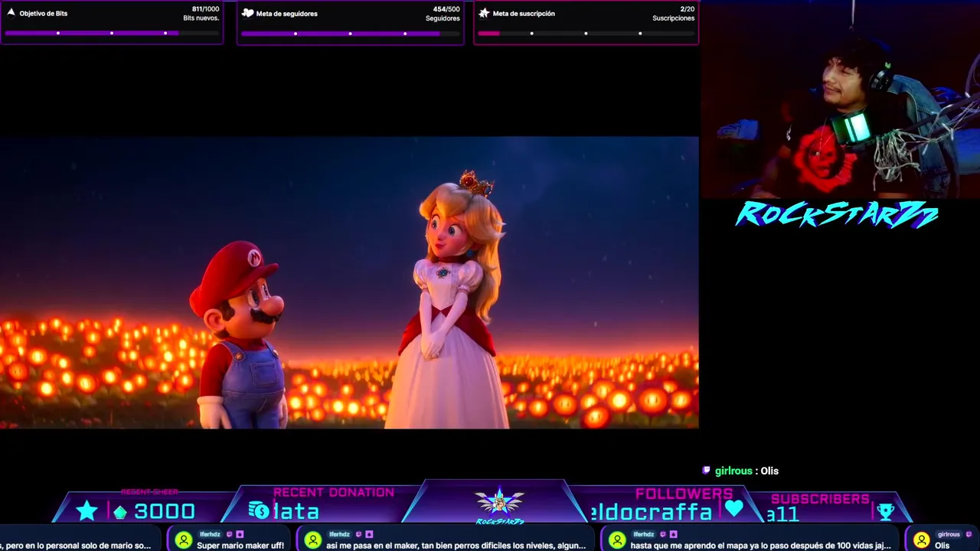Click the Meta de suscripción progress bar

pyautogui.click(x=586, y=33)
